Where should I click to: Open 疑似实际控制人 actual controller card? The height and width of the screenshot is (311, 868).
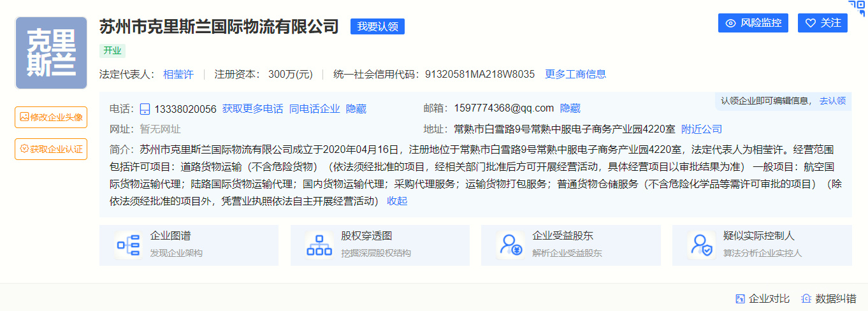point(762,245)
